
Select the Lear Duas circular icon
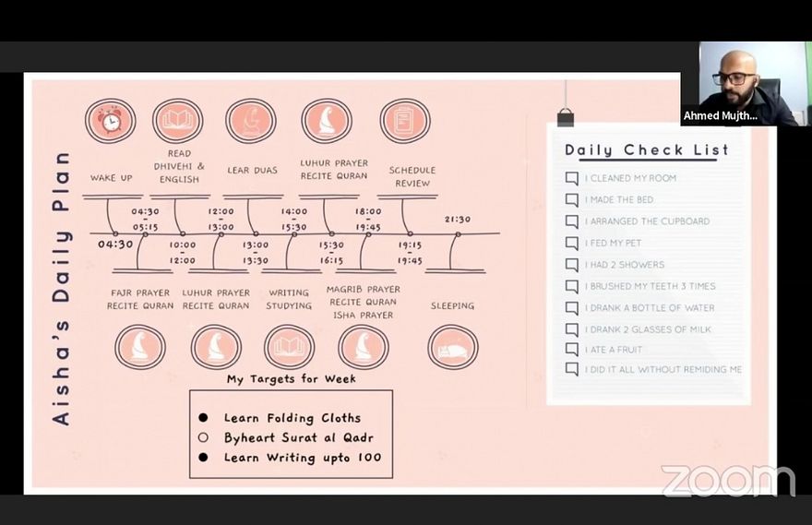[x=251, y=121]
